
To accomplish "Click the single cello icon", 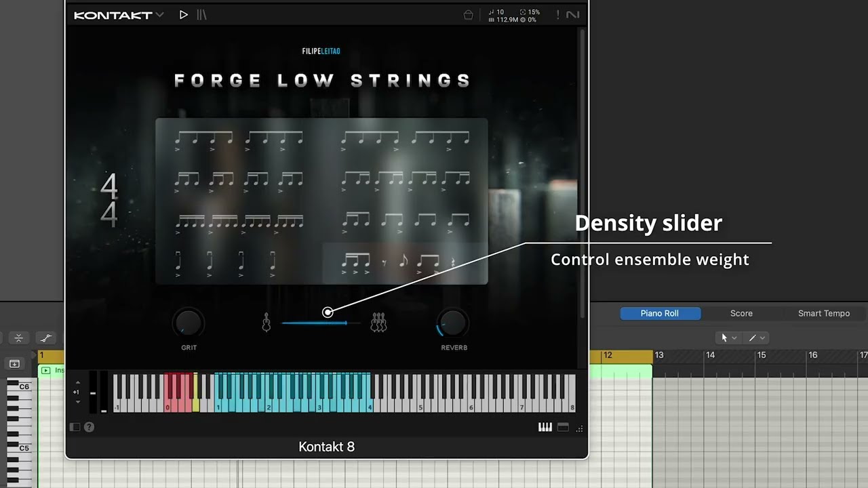I will point(267,323).
